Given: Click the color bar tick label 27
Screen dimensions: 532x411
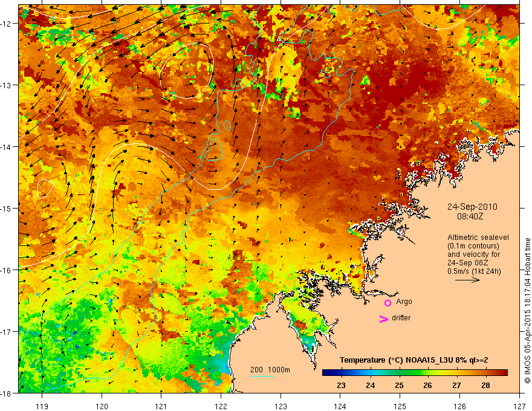Looking at the screenshot, I should click(x=456, y=385).
